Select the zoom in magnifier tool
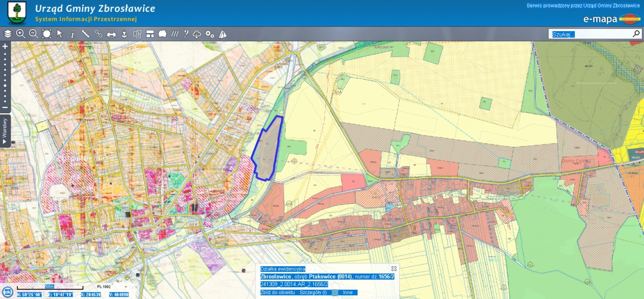 click(x=20, y=34)
